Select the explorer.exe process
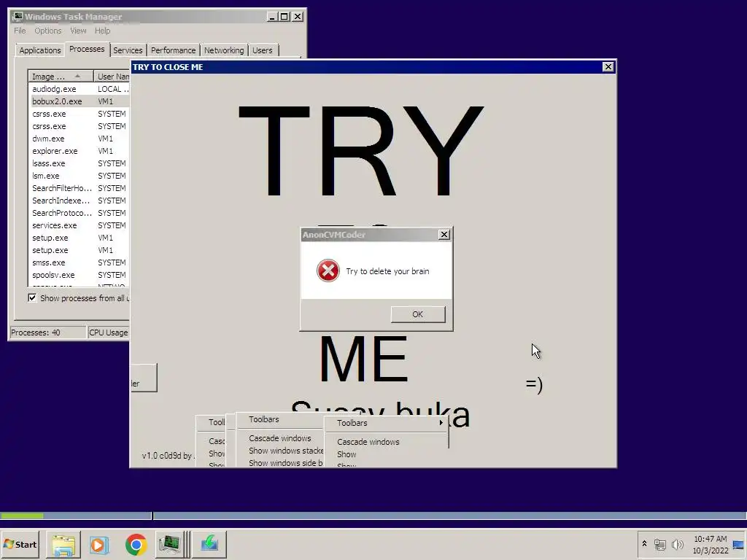 [79, 151]
